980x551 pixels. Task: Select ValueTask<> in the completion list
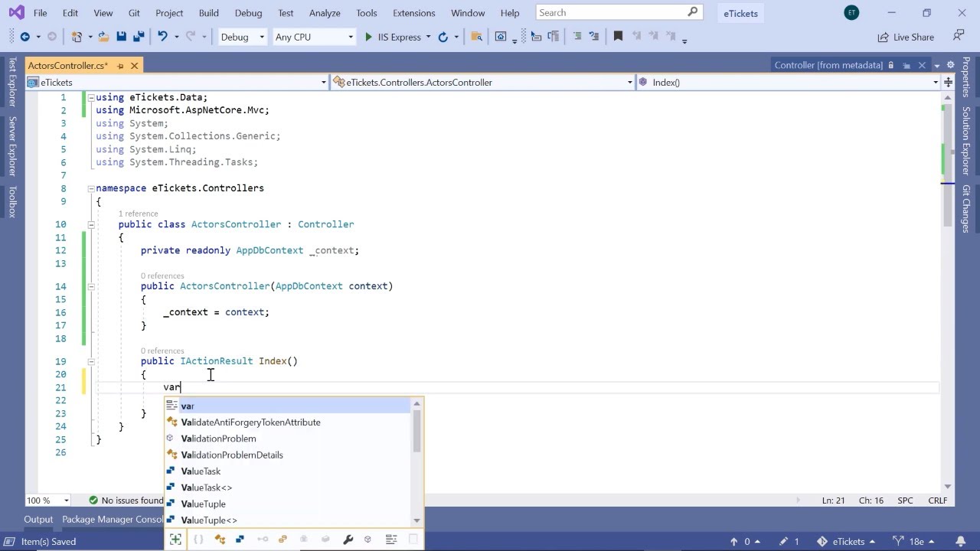[x=288, y=487]
